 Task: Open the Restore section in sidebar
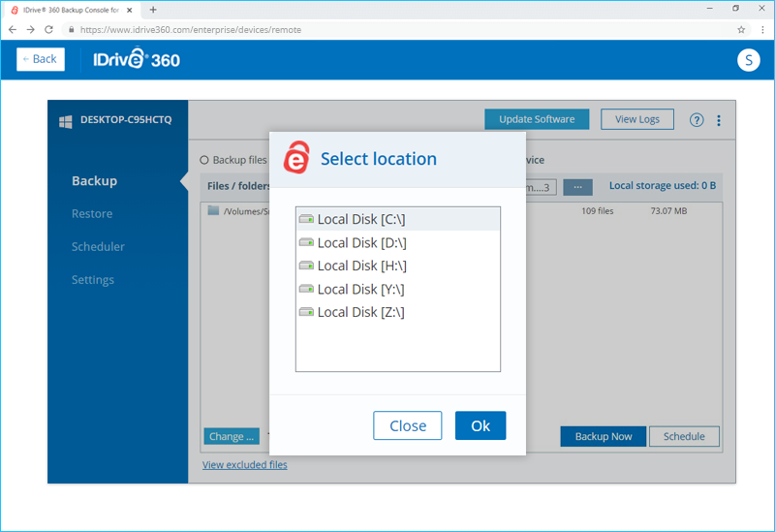[92, 214]
